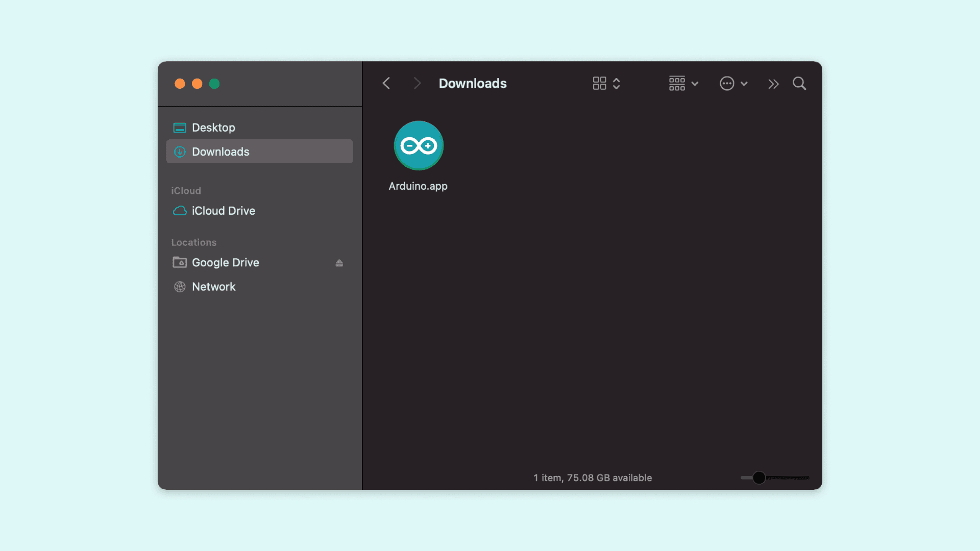Click the forward navigation arrow
This screenshot has height=551, width=980.
[417, 84]
